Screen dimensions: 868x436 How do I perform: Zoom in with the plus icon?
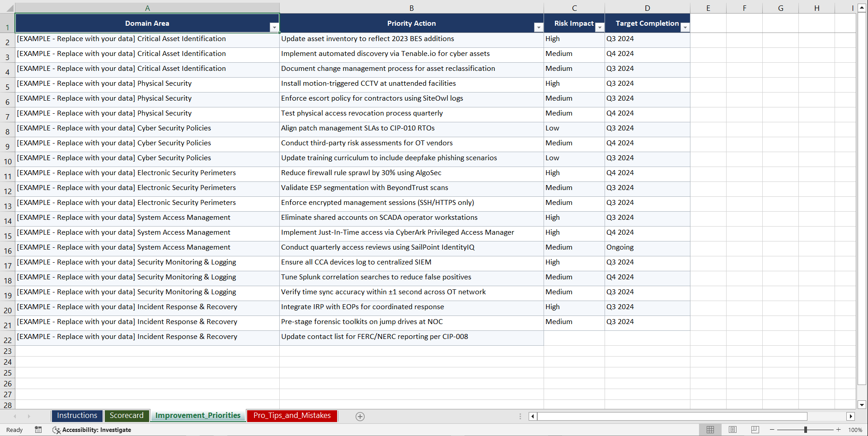839,429
